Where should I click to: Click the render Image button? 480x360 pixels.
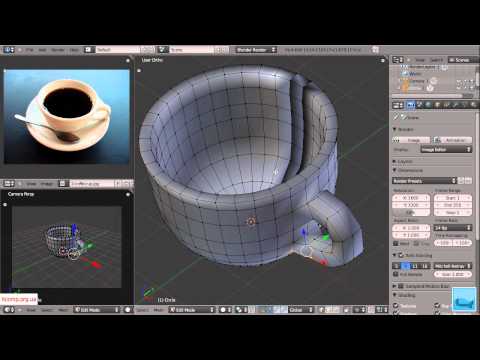coord(411,140)
